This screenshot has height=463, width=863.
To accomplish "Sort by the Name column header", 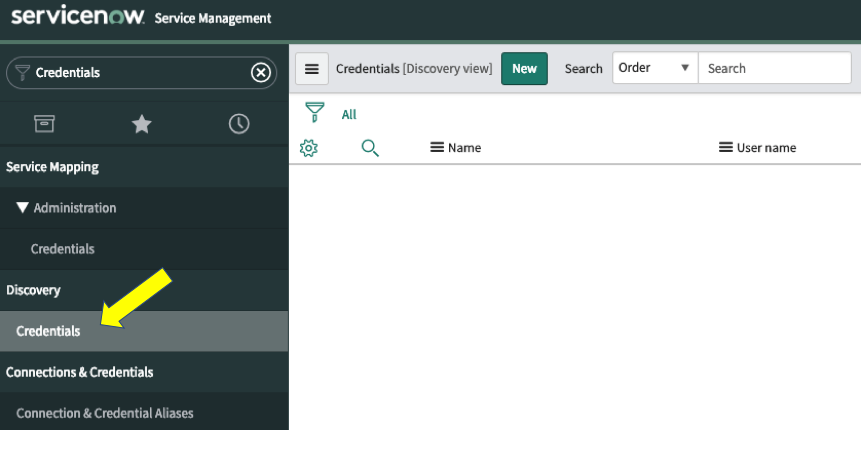I will click(x=465, y=148).
